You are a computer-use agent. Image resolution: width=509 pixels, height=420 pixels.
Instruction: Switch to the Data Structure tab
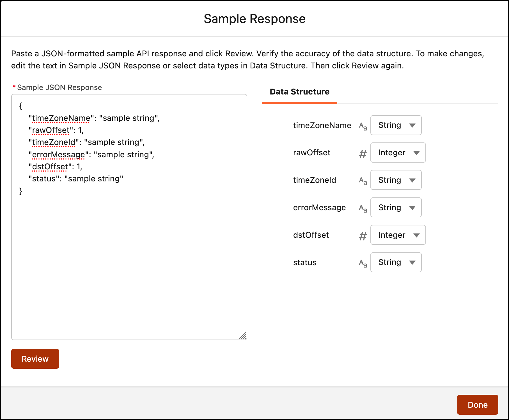299,92
